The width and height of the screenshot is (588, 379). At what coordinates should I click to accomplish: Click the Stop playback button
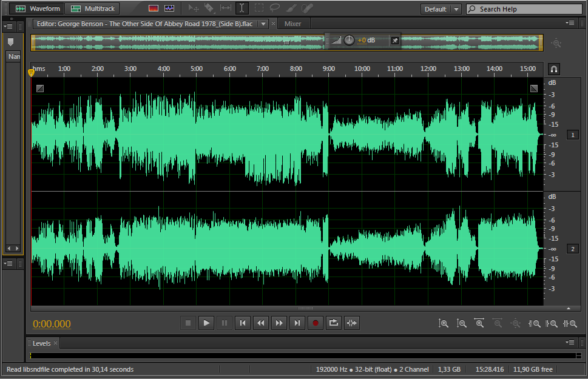click(x=188, y=323)
